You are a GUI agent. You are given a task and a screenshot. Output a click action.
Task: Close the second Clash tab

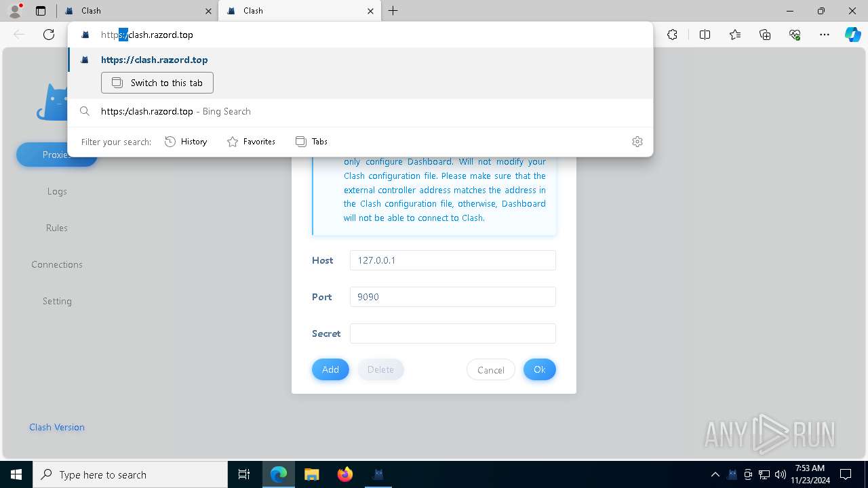(370, 11)
